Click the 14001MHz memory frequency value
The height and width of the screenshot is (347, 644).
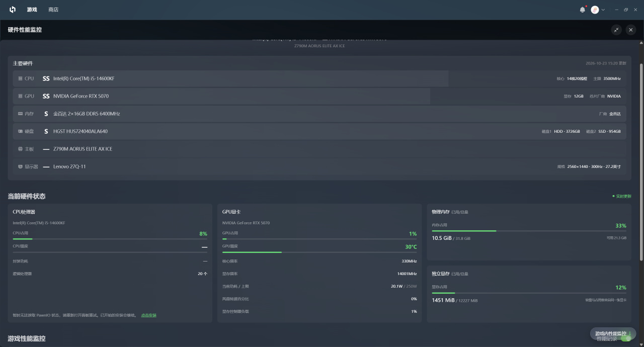click(x=407, y=274)
